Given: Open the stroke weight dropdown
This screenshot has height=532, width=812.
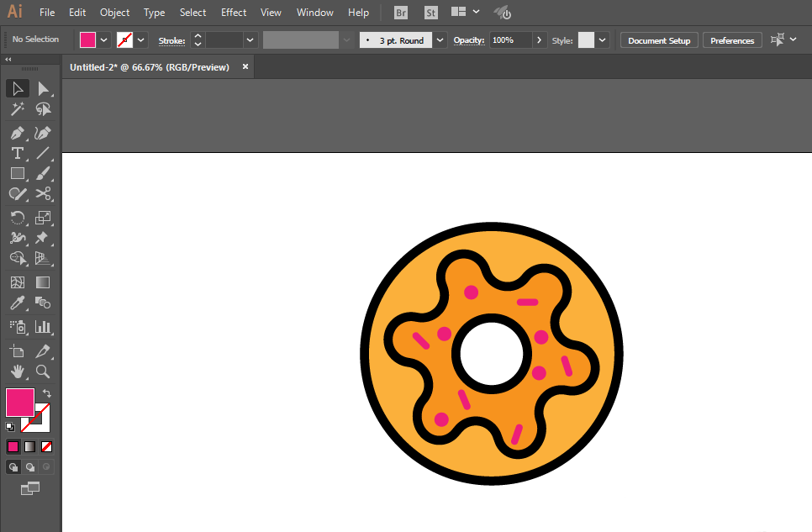Looking at the screenshot, I should [x=250, y=40].
